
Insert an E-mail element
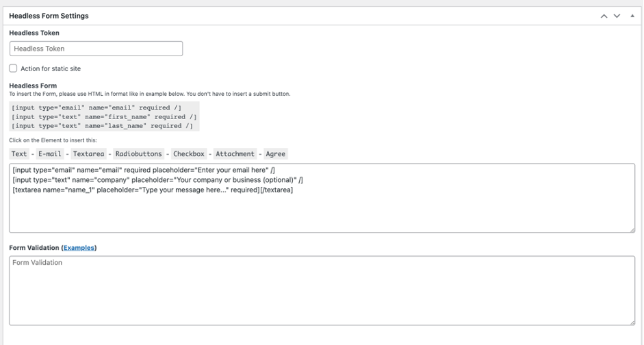coord(50,153)
